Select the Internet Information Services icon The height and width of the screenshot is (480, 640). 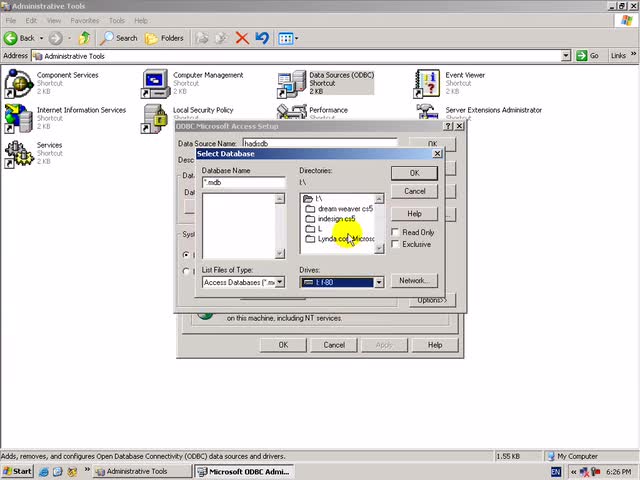(18, 119)
